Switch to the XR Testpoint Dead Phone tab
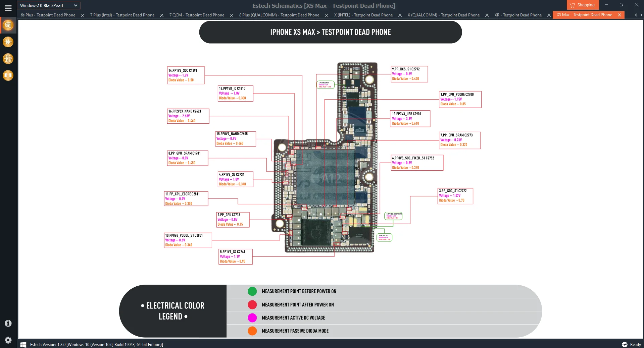 tap(518, 15)
